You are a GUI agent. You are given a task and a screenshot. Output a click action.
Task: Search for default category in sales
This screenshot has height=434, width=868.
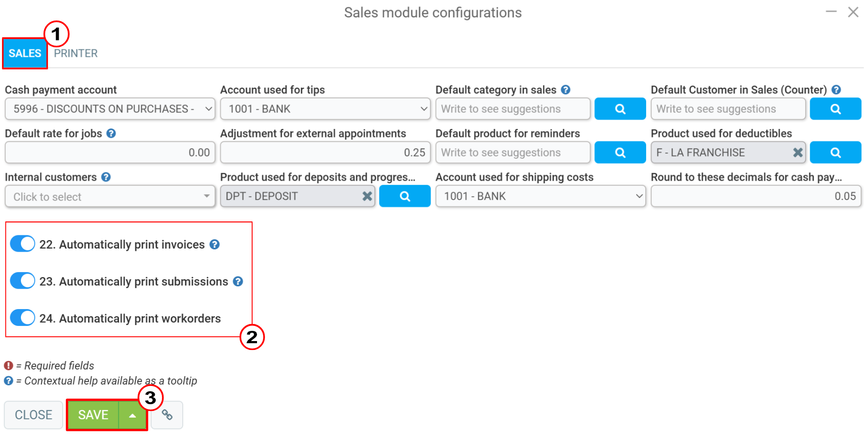point(620,109)
